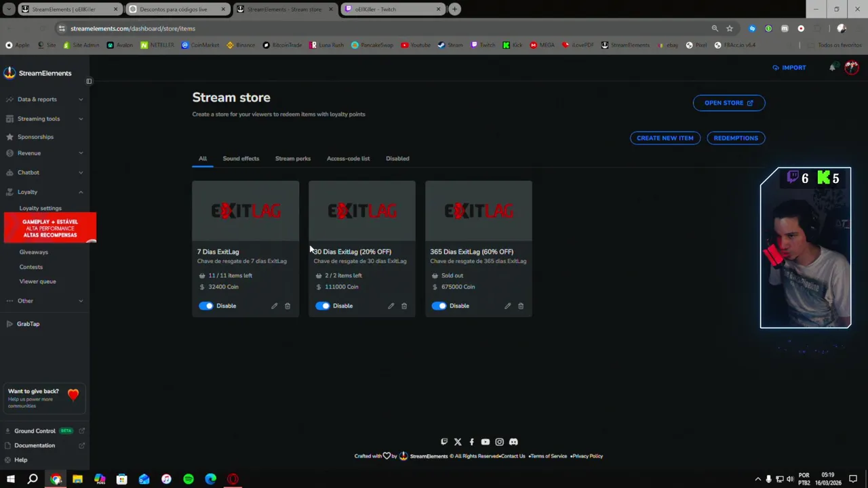Open File Explorer from taskbar
The image size is (868, 488).
pos(77,479)
